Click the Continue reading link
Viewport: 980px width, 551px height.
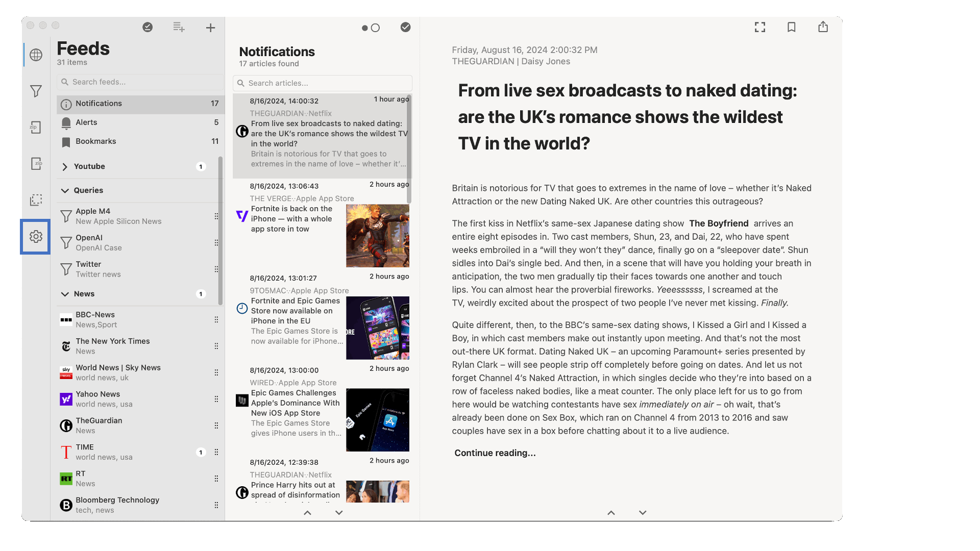(494, 453)
